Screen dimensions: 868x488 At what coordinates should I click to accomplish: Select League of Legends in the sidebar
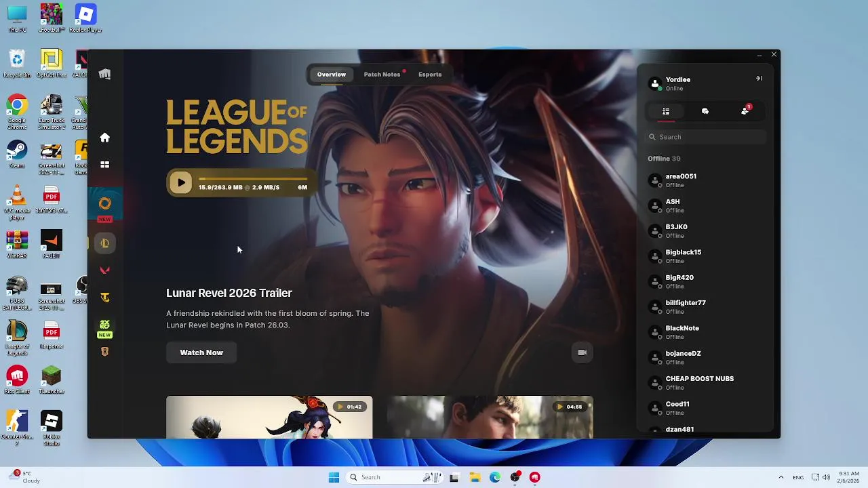(x=104, y=243)
